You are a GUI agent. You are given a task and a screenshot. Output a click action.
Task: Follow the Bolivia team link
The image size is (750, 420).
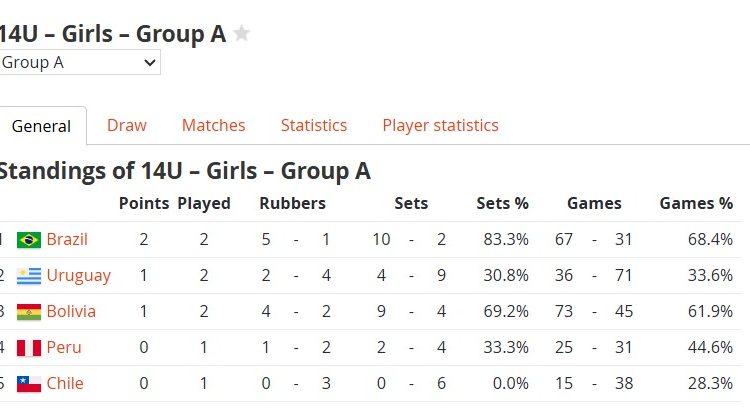tap(71, 312)
